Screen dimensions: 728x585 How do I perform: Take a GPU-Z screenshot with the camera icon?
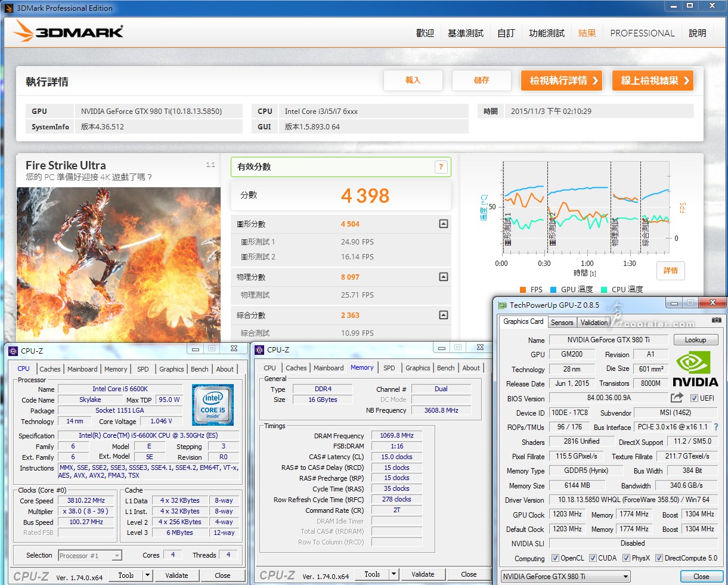click(716, 320)
